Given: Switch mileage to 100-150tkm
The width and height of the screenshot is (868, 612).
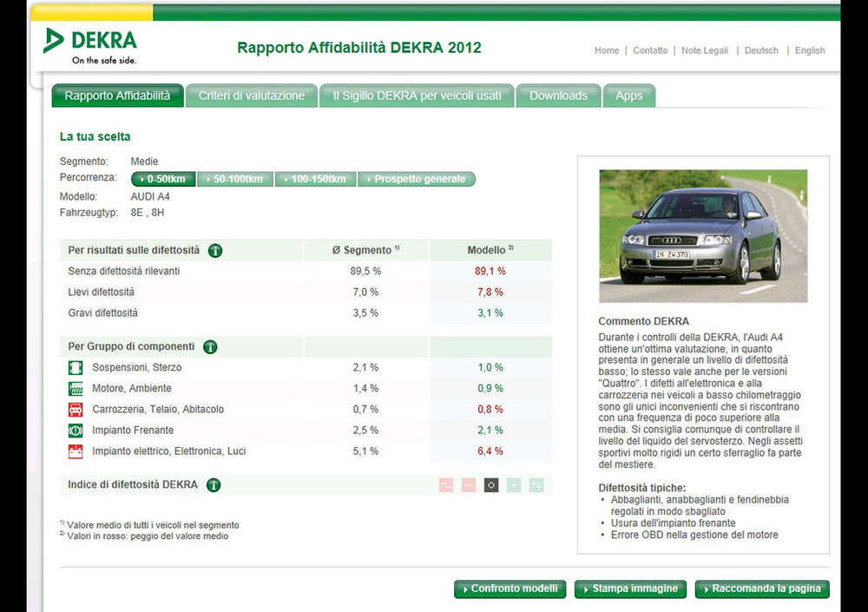Looking at the screenshot, I should point(316,180).
